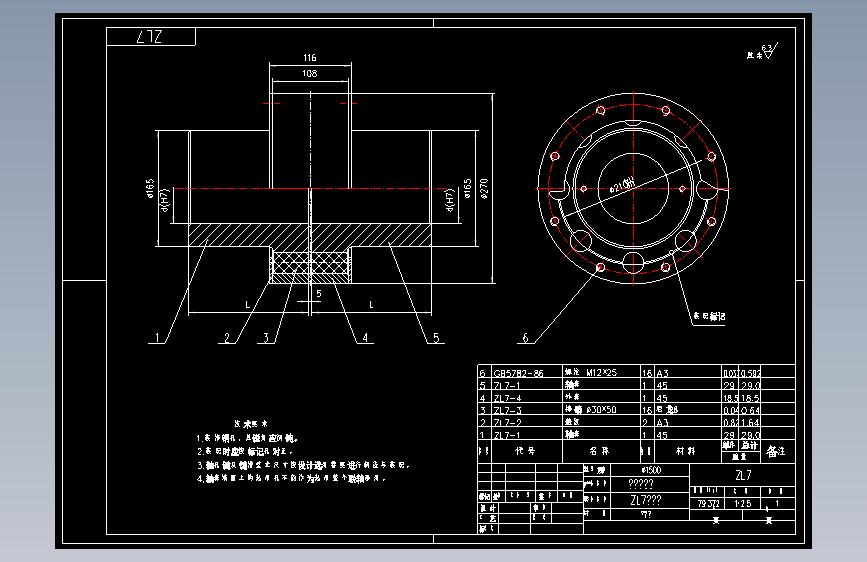The image size is (867, 562).
Task: Select the ZL7 drawing number in title block
Action: coord(743,475)
